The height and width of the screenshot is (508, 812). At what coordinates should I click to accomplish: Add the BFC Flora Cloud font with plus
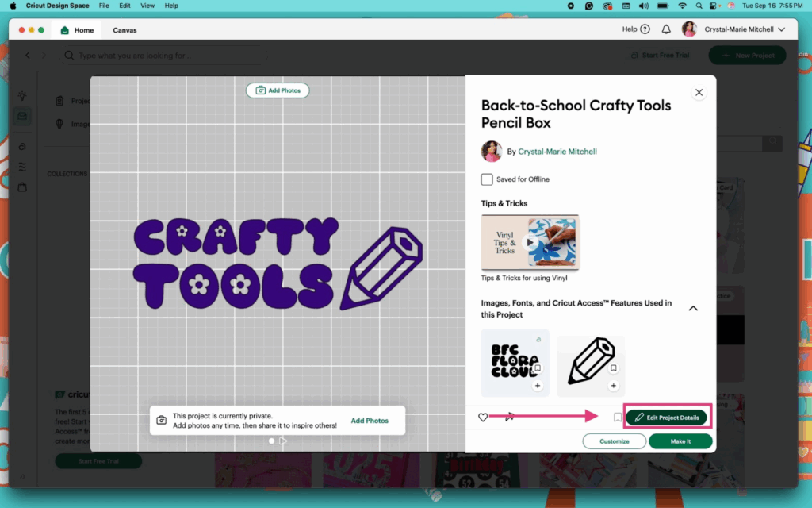[538, 386]
